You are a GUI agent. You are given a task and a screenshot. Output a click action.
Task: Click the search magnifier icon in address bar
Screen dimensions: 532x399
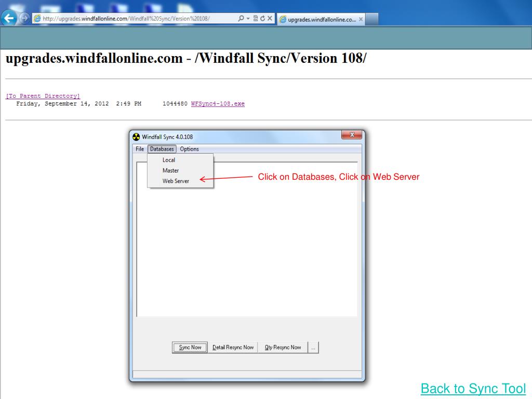241,18
